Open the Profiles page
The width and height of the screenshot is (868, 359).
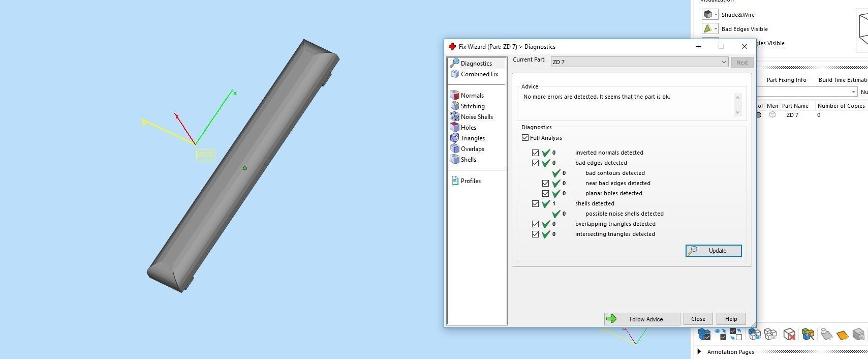tap(466, 181)
